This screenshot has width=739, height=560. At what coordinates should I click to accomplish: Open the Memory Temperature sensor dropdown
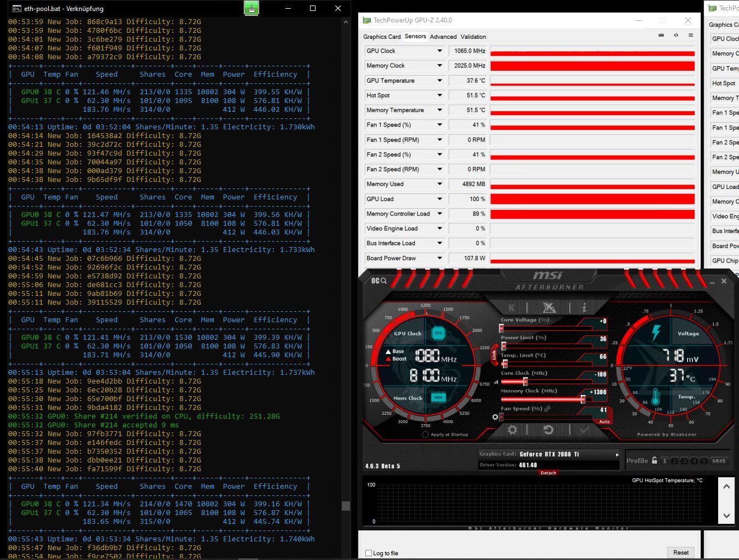[x=439, y=110]
